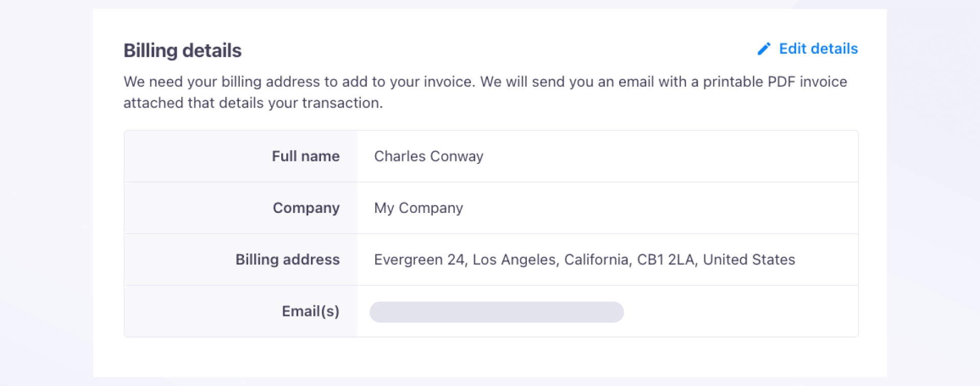This screenshot has height=386, width=980.
Task: Click the word Charles in Full name
Action: click(400, 156)
